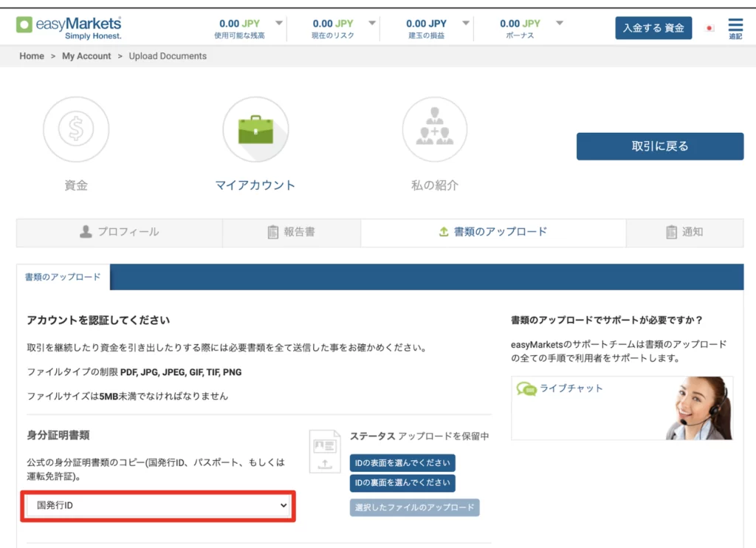Switch to the 報告書 tab
Screen dimensions: 756x548
click(291, 232)
